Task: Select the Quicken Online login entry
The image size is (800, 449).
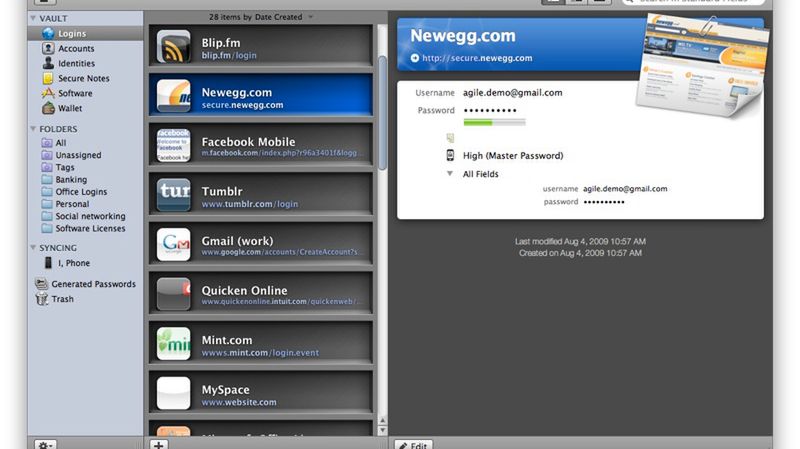Action: (x=261, y=293)
